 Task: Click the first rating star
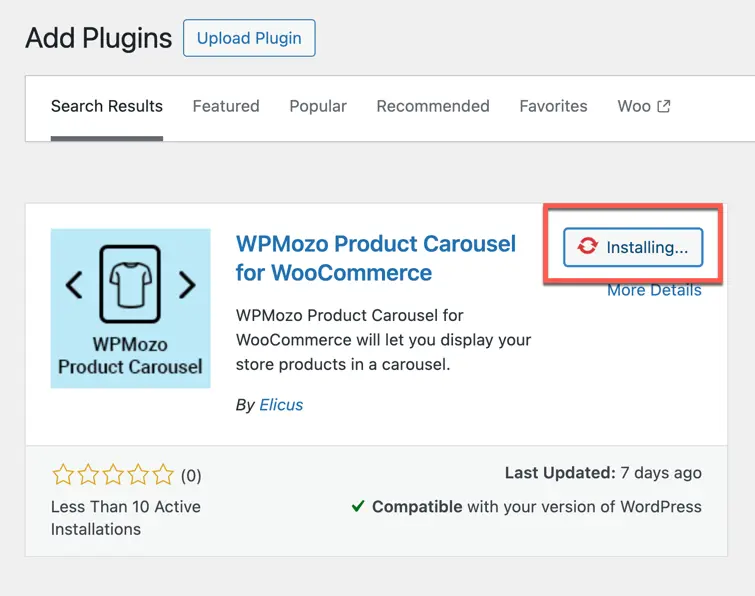(62, 475)
